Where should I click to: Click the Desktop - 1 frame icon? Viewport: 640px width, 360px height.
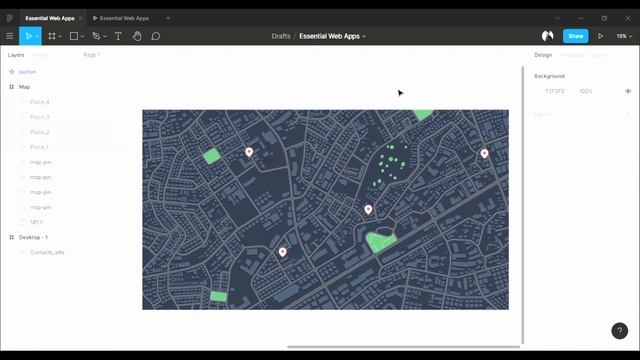11,237
